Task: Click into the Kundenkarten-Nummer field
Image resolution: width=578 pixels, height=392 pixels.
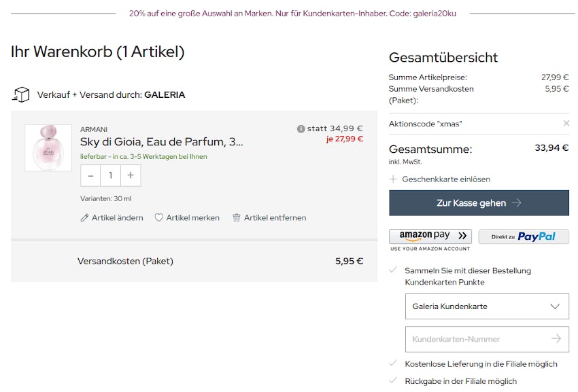Action: [476, 338]
